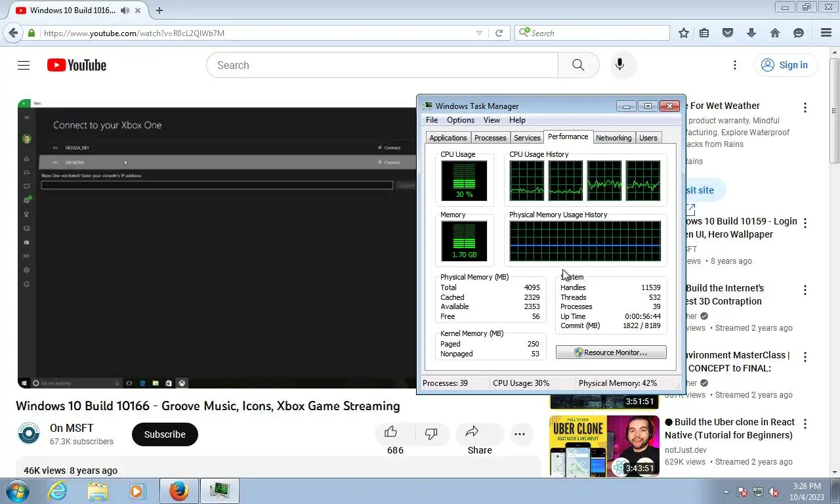Image resolution: width=840 pixels, height=504 pixels.
Task: Go to YouTube home logo
Action: pos(77,65)
